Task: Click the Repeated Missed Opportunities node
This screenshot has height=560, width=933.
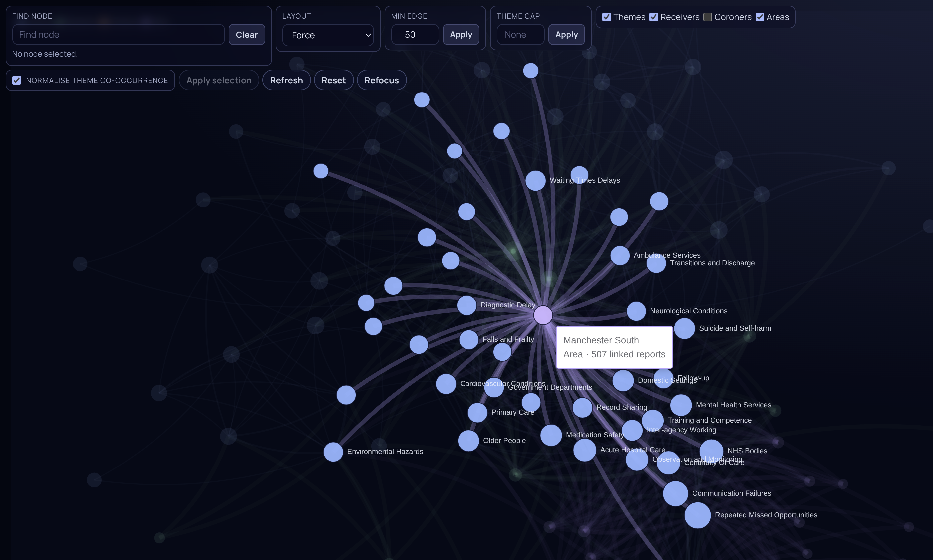Action: point(697,515)
